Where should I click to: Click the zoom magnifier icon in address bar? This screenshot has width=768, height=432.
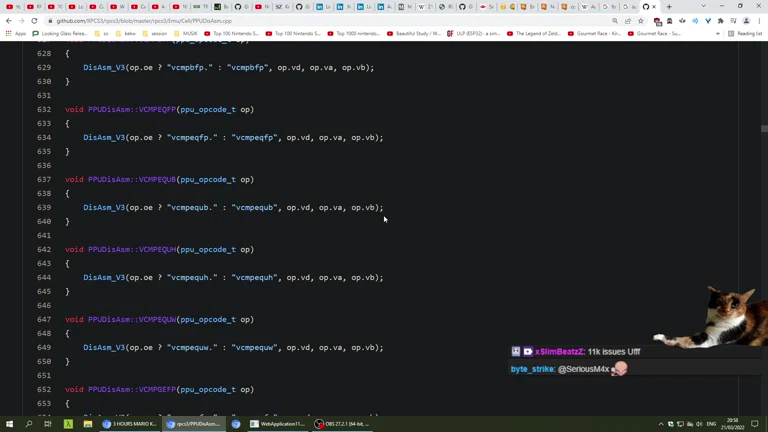[615, 20]
